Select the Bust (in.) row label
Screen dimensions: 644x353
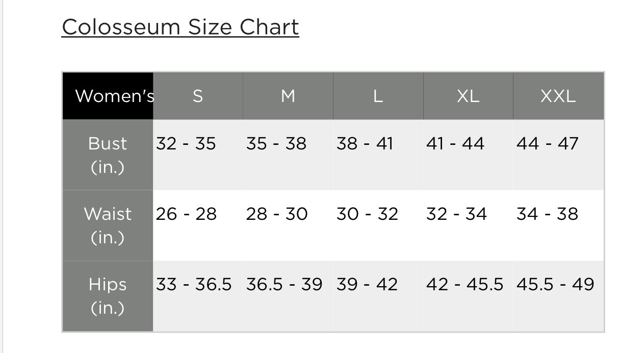[x=108, y=155]
